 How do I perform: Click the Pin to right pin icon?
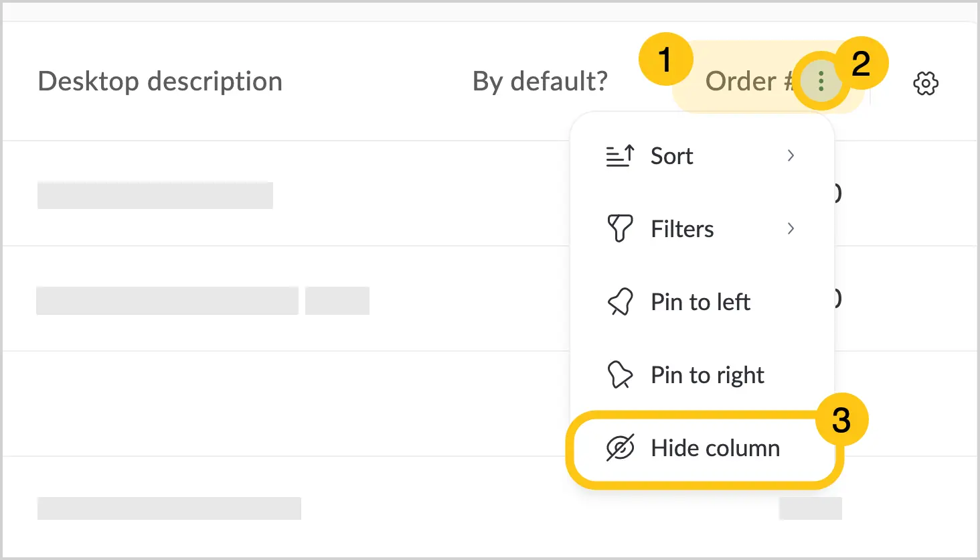(620, 374)
